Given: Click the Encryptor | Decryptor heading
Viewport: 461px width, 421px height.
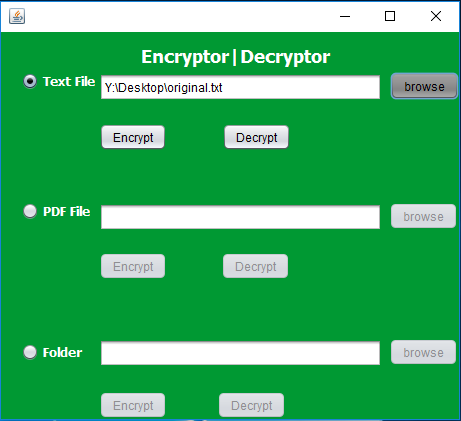Looking at the screenshot, I should pyautogui.click(x=236, y=57).
